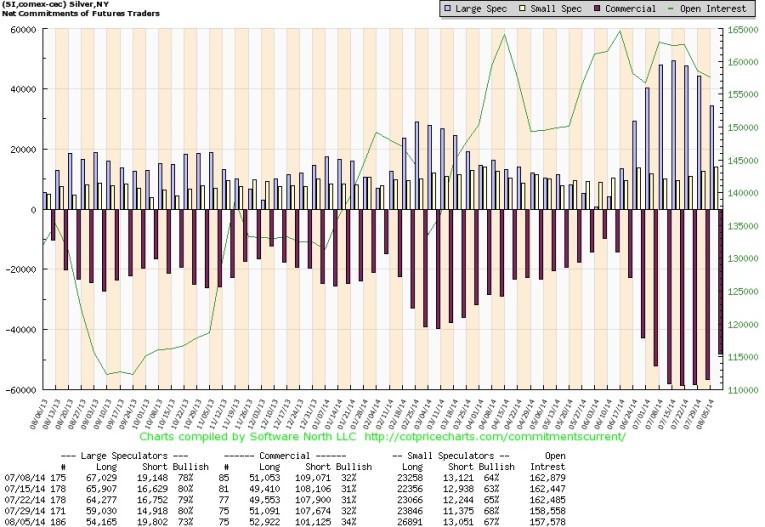The width and height of the screenshot is (765, 527).
Task: Select the 08/05/14 row in data table
Action: coord(380,519)
